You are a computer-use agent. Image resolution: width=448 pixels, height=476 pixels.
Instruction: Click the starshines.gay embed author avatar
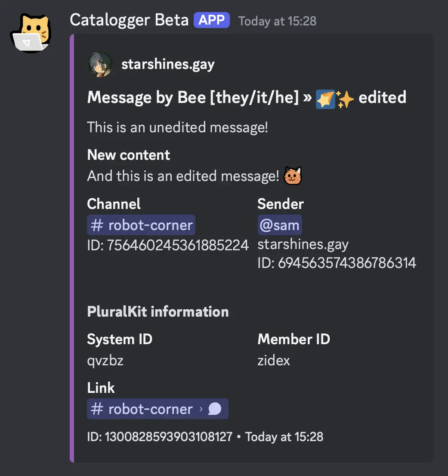coord(100,65)
